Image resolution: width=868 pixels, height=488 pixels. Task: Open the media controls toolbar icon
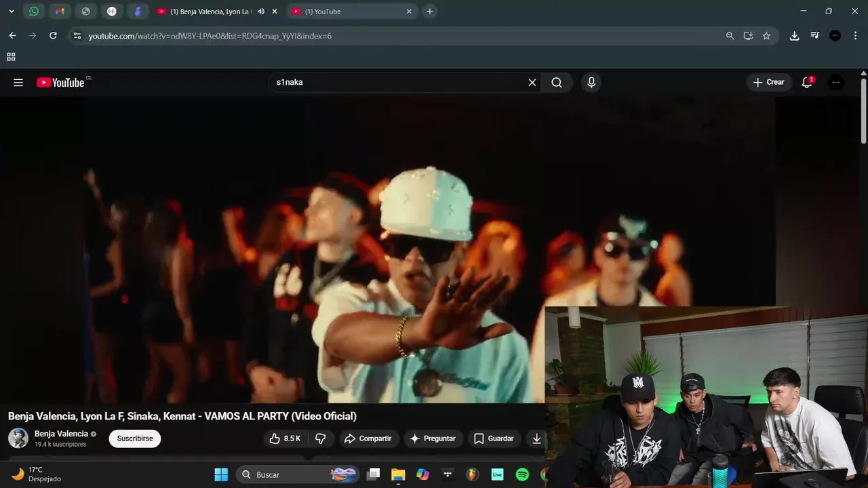point(814,36)
